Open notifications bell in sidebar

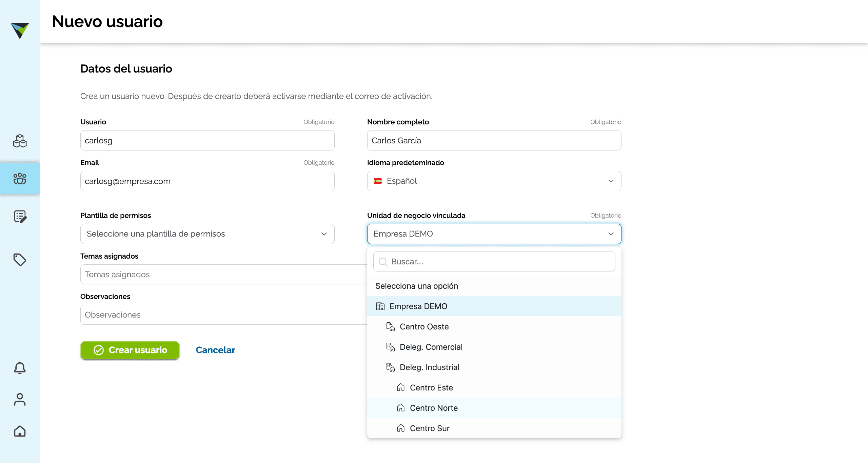click(x=20, y=368)
